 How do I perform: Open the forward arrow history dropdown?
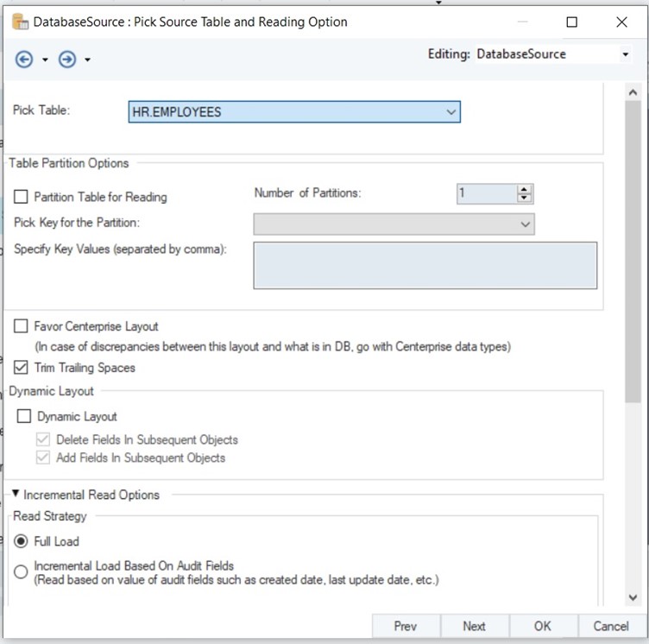coord(88,60)
